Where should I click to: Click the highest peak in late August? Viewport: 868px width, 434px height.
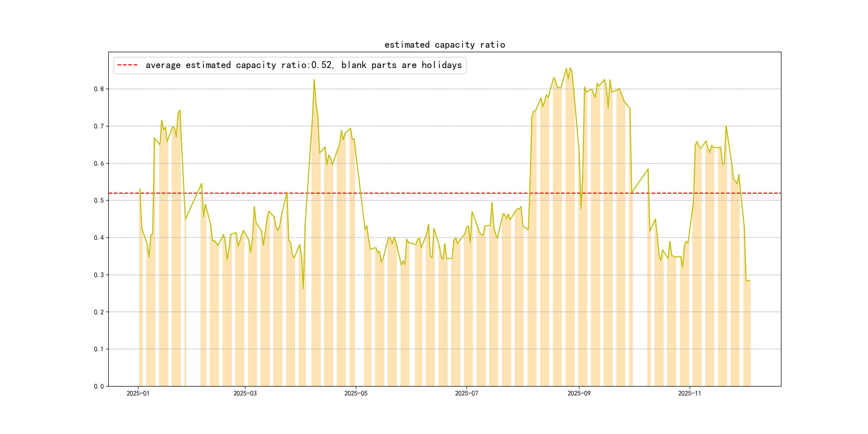(x=570, y=68)
